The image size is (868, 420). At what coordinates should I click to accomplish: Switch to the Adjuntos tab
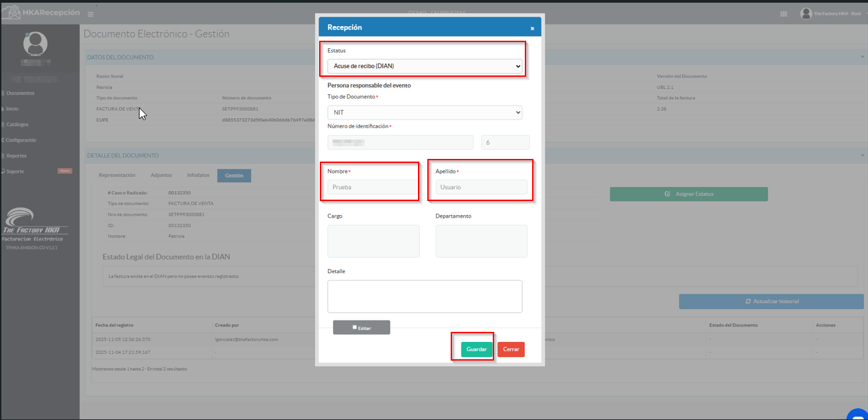tap(161, 175)
